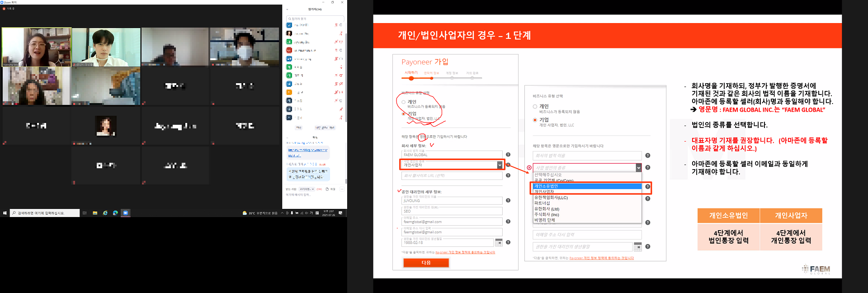The width and height of the screenshot is (868, 293).
Task: Click the orange 다음 button
Action: pos(426,263)
